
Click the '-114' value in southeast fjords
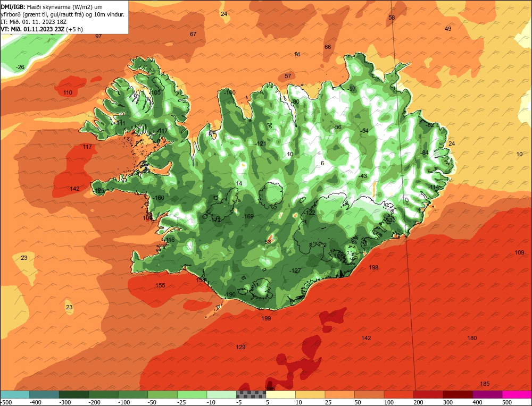point(433,188)
